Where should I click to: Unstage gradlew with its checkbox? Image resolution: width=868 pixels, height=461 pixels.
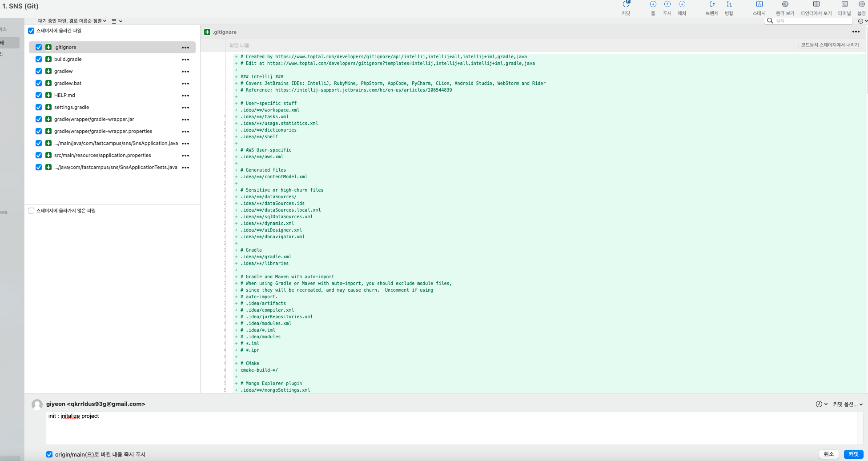pyautogui.click(x=39, y=71)
